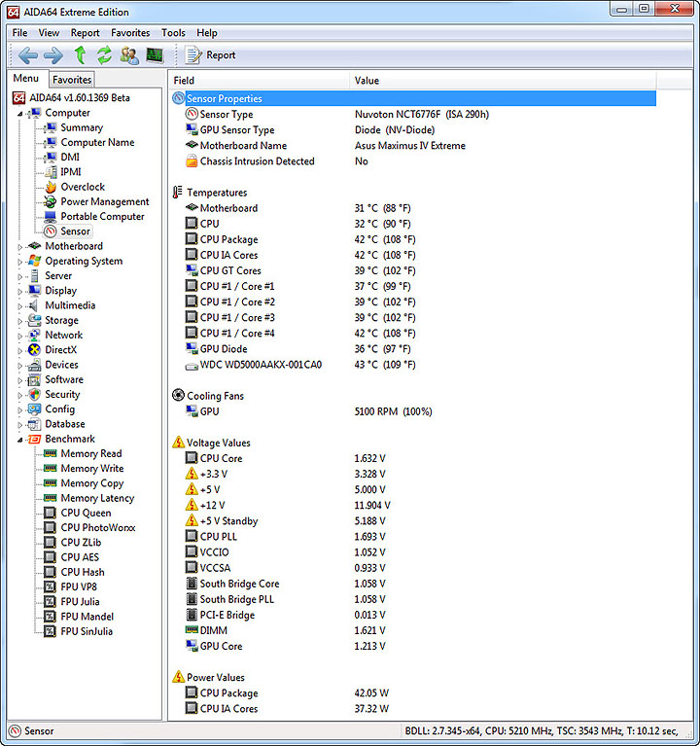Select the Sensor gauge icon in tree
This screenshot has height=746, width=700.
point(51,231)
